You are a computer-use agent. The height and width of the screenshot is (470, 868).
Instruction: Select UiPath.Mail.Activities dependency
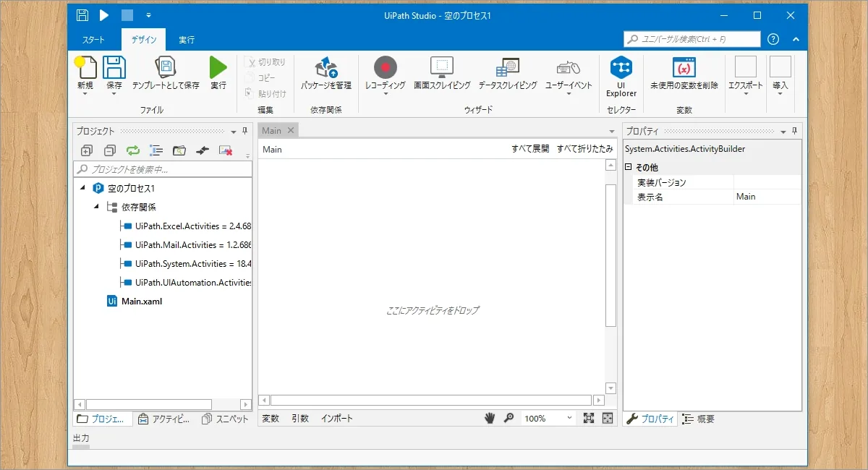185,245
